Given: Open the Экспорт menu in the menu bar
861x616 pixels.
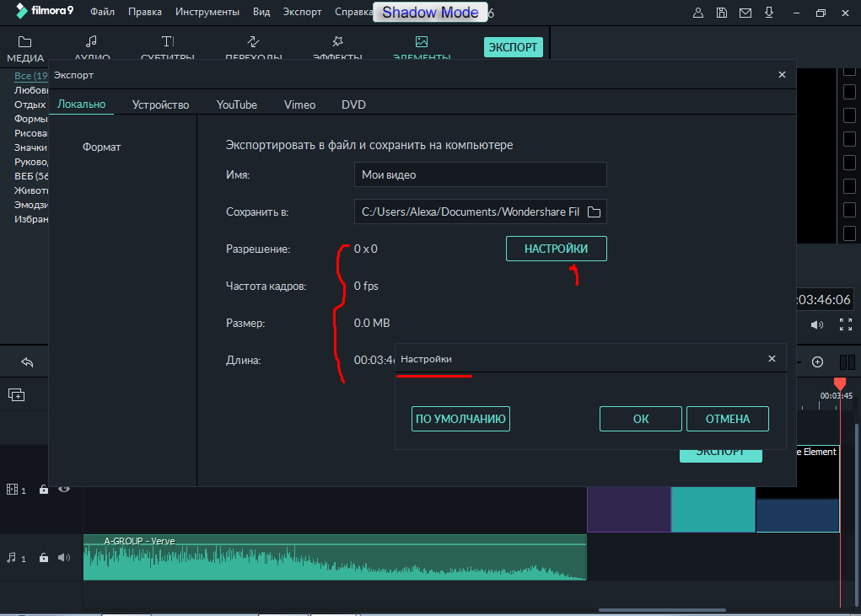Looking at the screenshot, I should [302, 13].
